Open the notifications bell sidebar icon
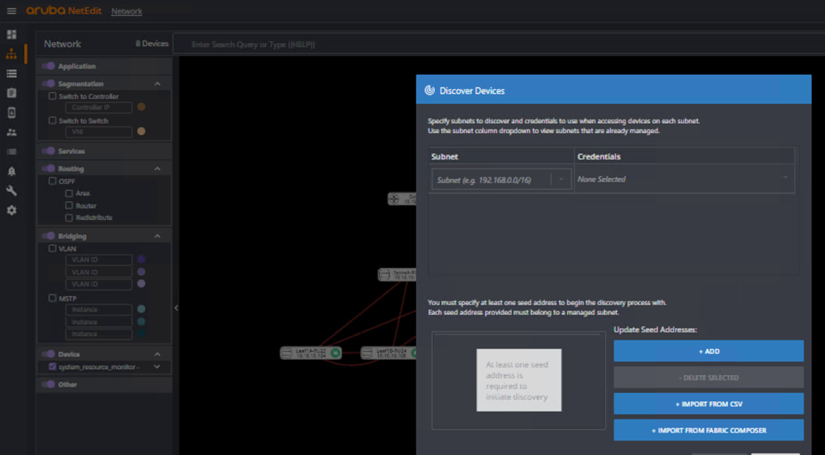The width and height of the screenshot is (825, 455). [12, 171]
